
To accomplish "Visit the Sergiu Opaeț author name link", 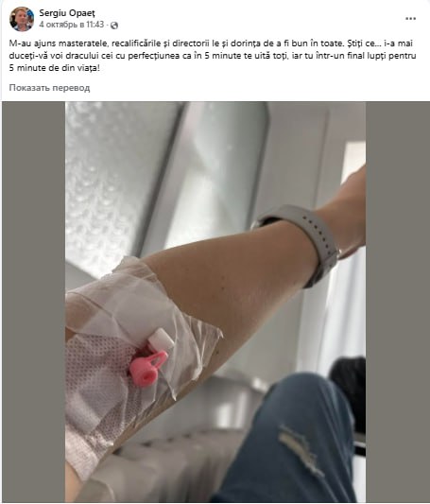I will [67, 13].
